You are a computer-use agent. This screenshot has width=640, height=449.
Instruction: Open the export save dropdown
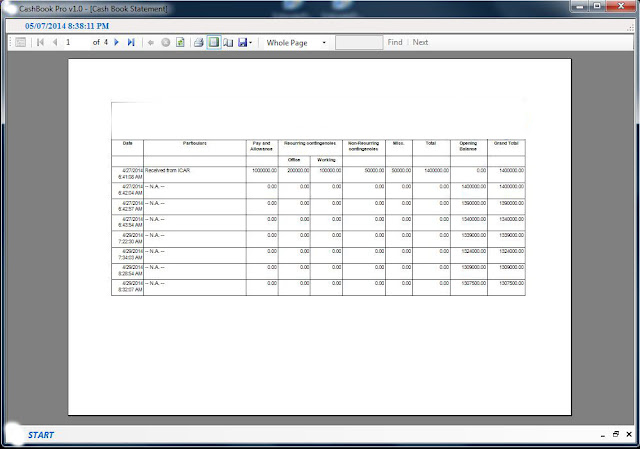(x=245, y=42)
